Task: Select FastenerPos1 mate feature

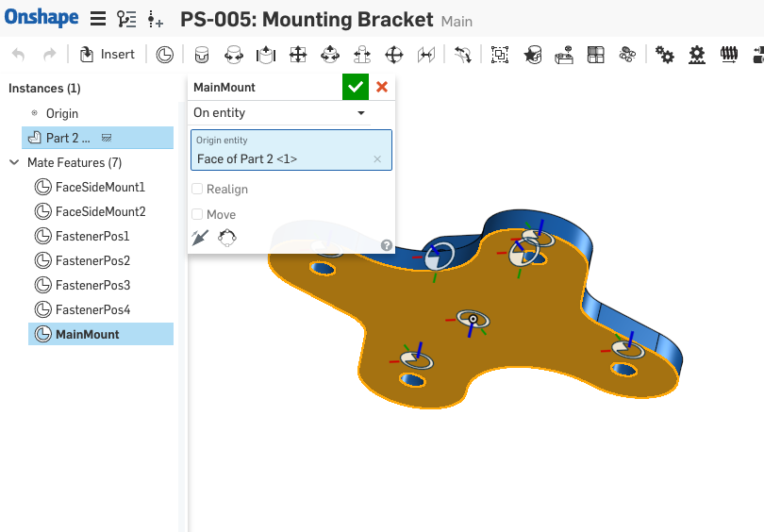Action: (92, 236)
